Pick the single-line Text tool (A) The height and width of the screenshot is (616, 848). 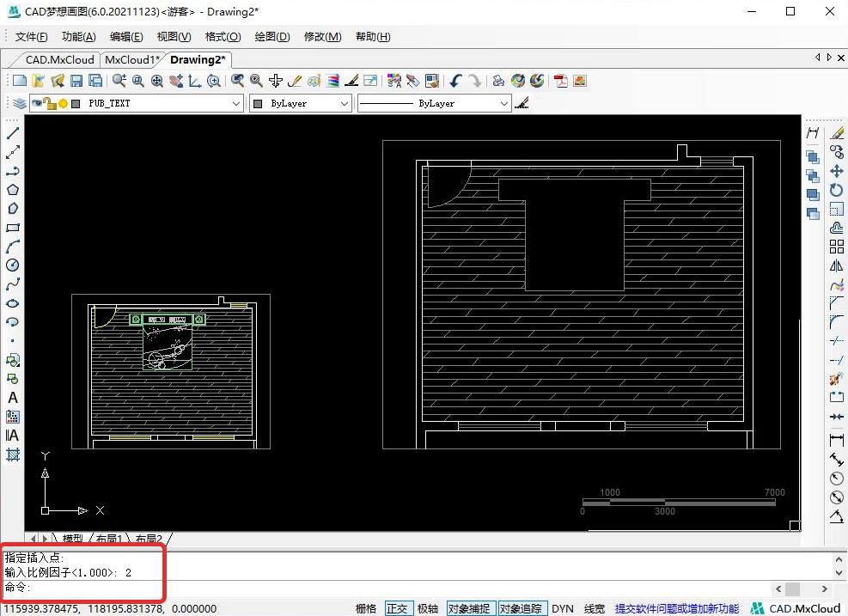click(x=13, y=398)
